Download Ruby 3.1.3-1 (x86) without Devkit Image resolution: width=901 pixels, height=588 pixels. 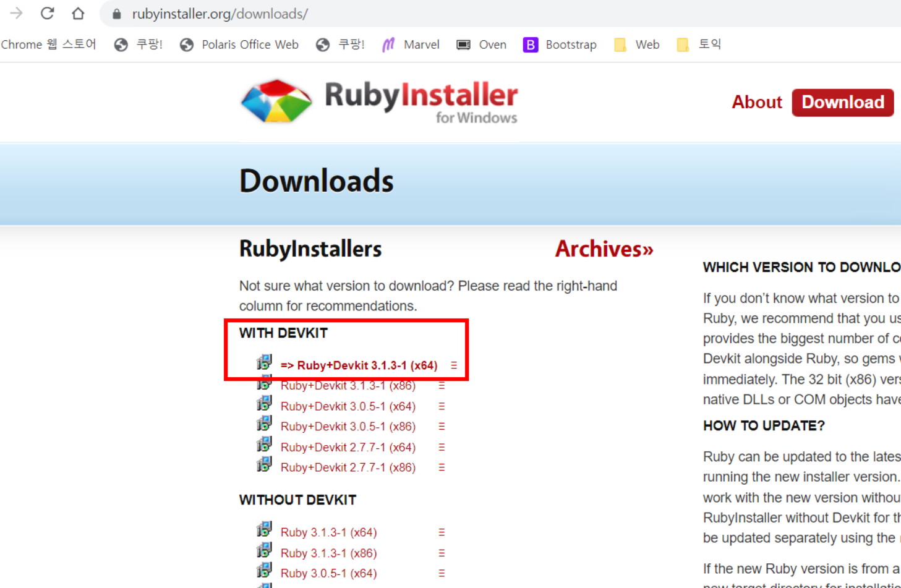328,553
